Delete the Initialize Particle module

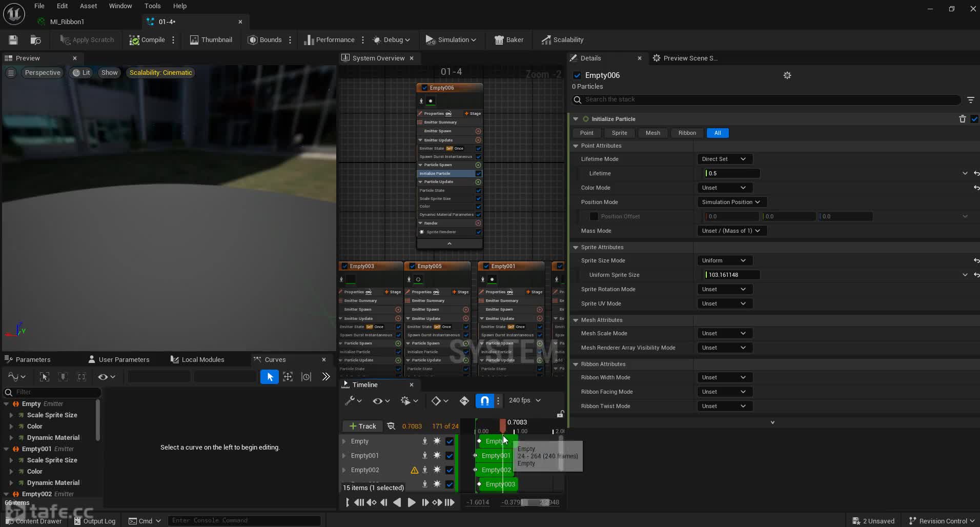[962, 119]
